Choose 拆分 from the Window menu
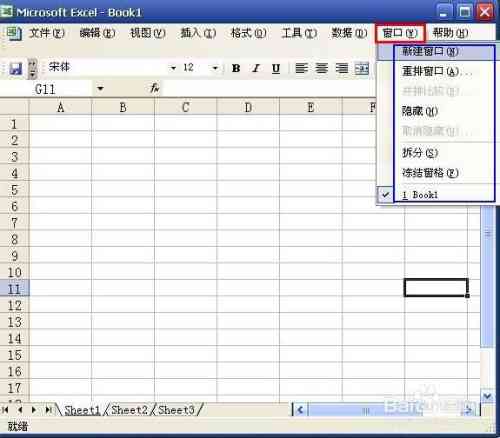This screenshot has width=500, height=438. [435, 153]
